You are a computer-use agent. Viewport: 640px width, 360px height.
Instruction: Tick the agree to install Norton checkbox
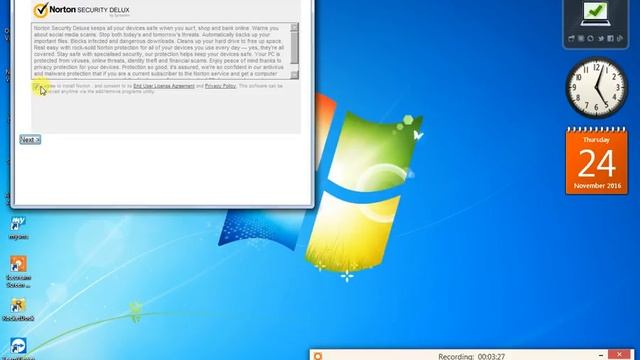click(37, 86)
